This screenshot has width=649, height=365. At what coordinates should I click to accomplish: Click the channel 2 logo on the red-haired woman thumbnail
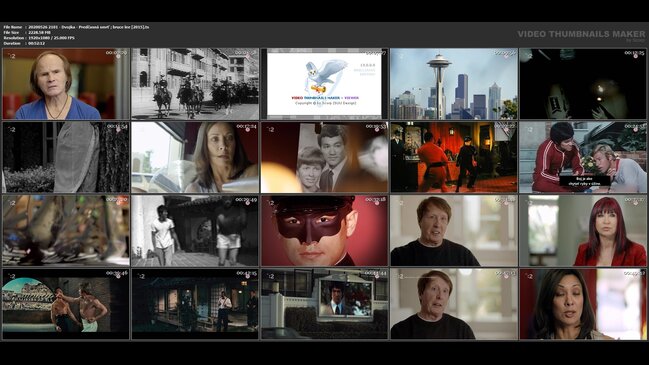coord(529,203)
